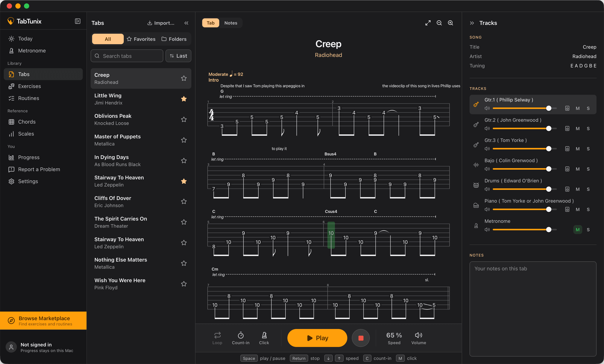This screenshot has width=604, height=364.
Task: Open sound settings icon for Gtr.2 track
Action: [567, 128]
